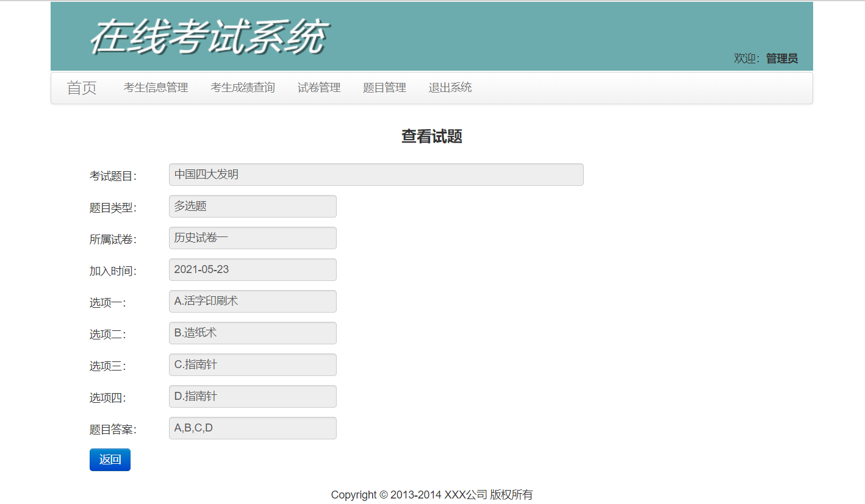
Task: Click the 选项一 field with A.活字印刷术
Action: [253, 301]
